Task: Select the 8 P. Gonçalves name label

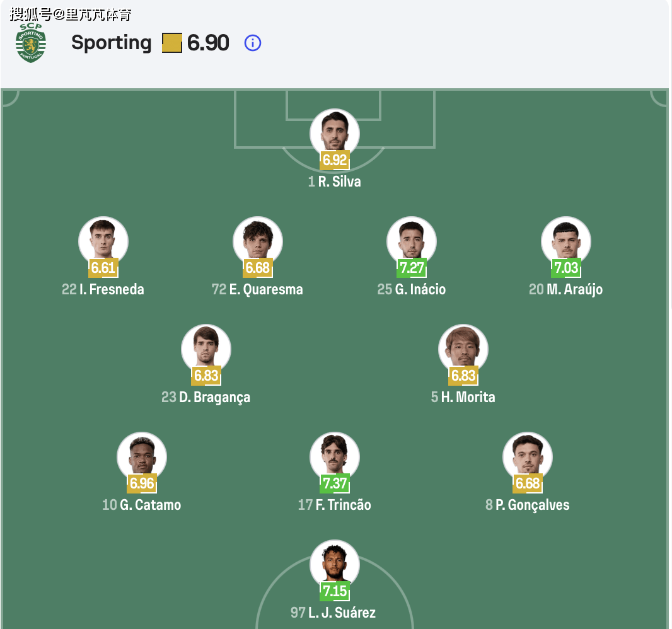Action: pos(527,505)
